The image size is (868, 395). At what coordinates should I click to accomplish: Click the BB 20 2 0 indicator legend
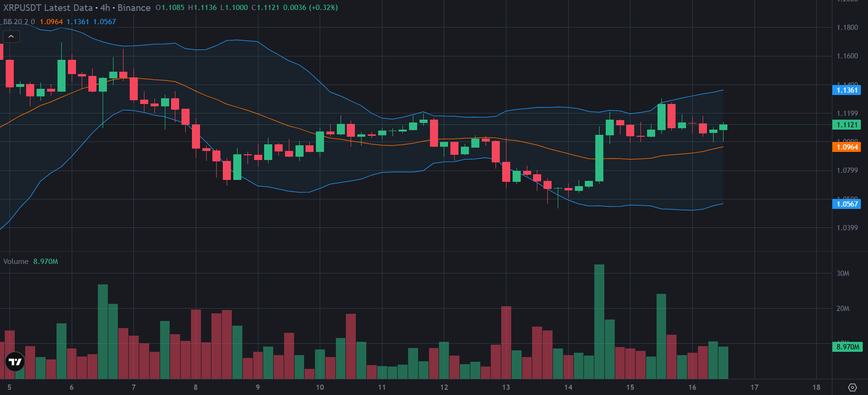click(x=19, y=22)
